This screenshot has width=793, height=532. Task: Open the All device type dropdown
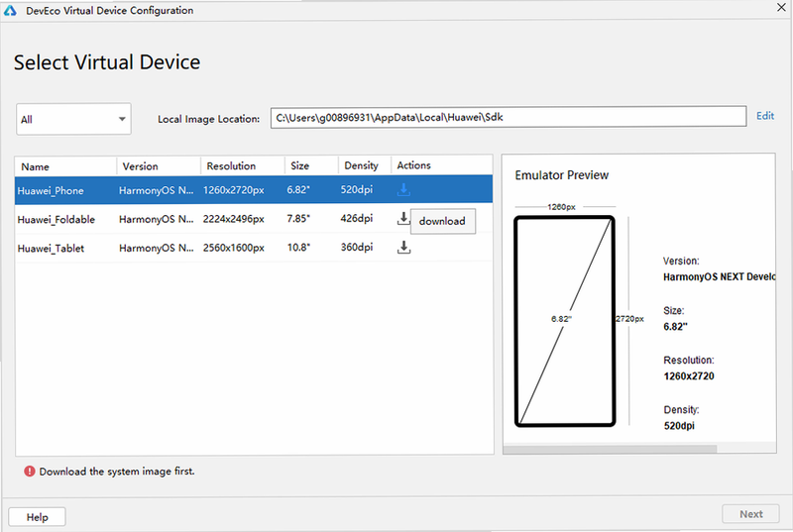pos(73,119)
